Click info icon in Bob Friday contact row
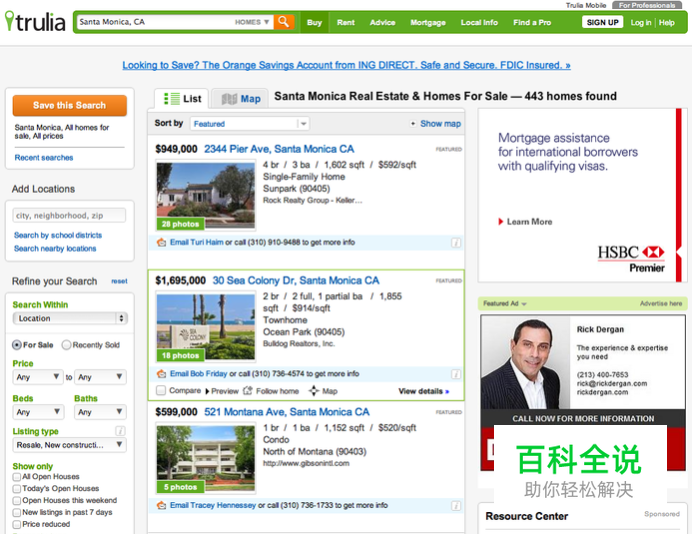Image resolution: width=692 pixels, height=534 pixels. (x=456, y=374)
